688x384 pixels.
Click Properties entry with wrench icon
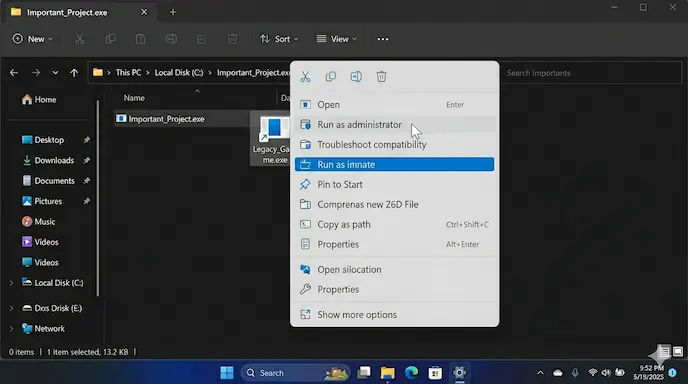coord(394,289)
